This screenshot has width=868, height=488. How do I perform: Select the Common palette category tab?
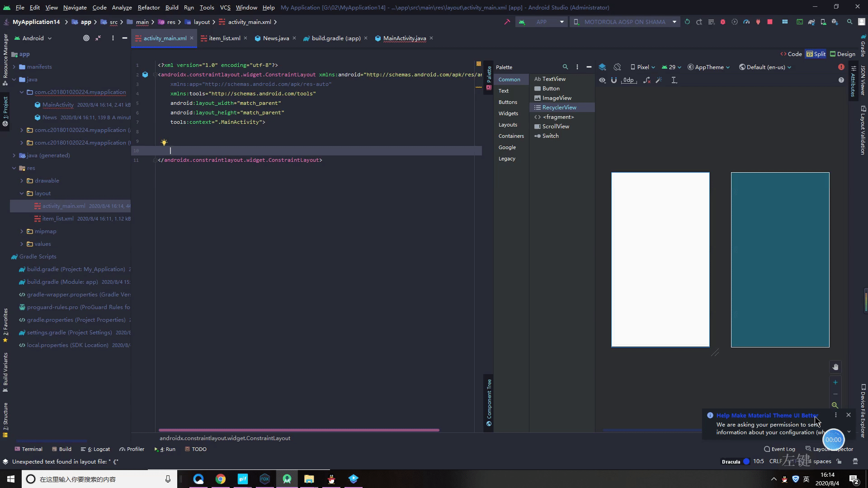509,79
